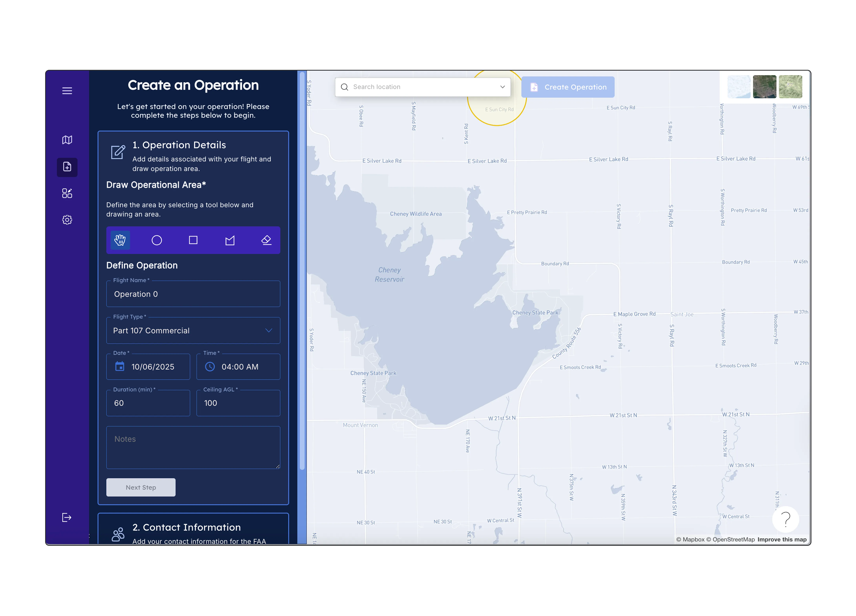This screenshot has width=856, height=616.
Task: Switch to satellite map style thumbnail
Action: point(764,87)
